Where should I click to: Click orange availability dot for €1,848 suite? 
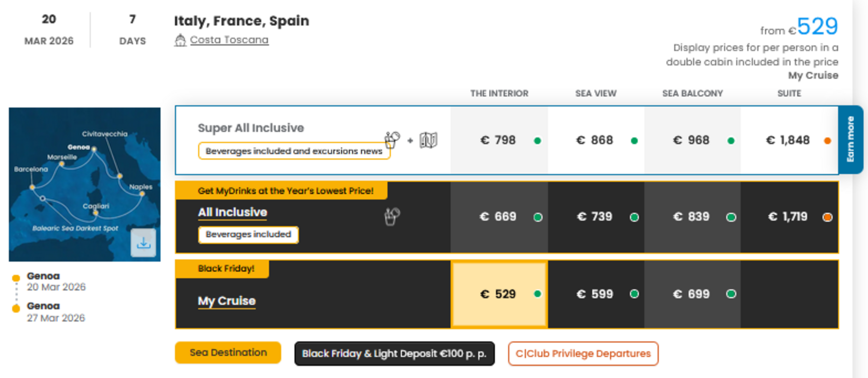[827, 141]
